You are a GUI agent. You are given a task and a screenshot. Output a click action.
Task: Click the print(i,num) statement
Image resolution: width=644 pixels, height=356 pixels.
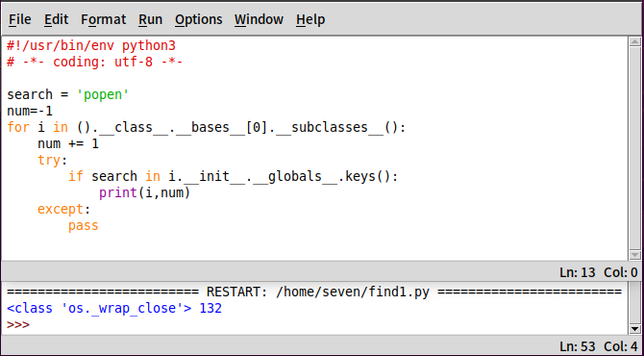[x=145, y=192]
